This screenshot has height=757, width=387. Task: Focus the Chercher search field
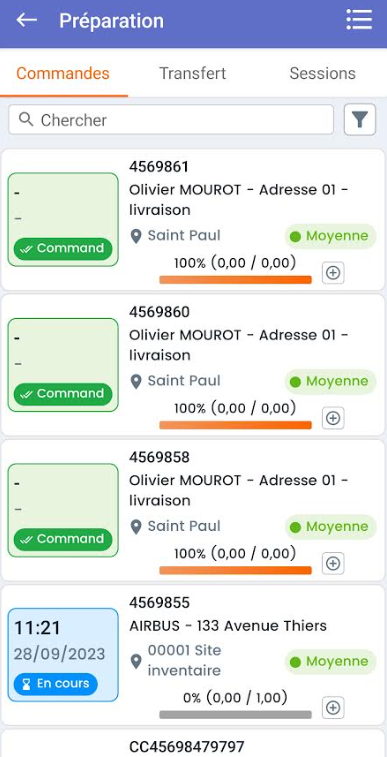171,120
